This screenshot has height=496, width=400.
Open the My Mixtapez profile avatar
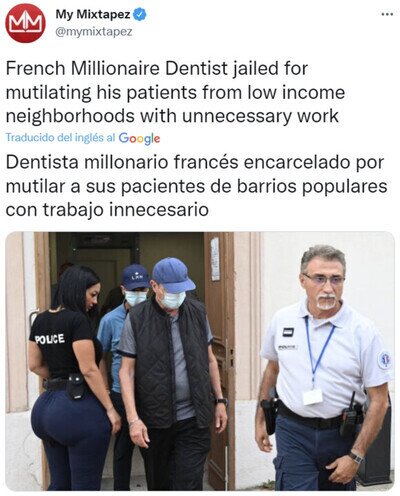point(25,23)
